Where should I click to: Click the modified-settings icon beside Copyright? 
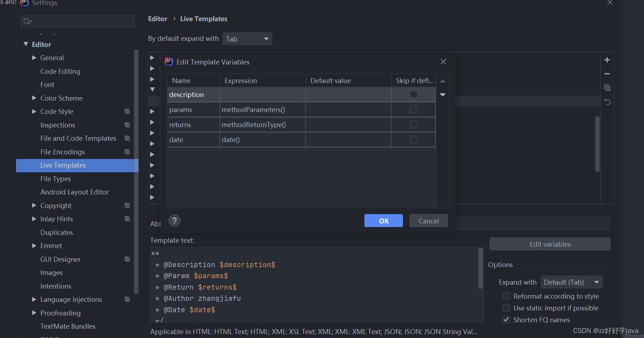tap(127, 205)
